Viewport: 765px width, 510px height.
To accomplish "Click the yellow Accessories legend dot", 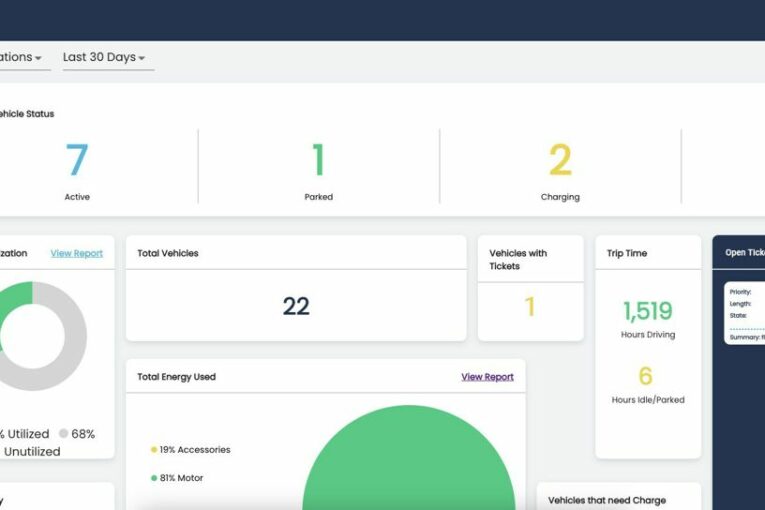I will [154, 450].
